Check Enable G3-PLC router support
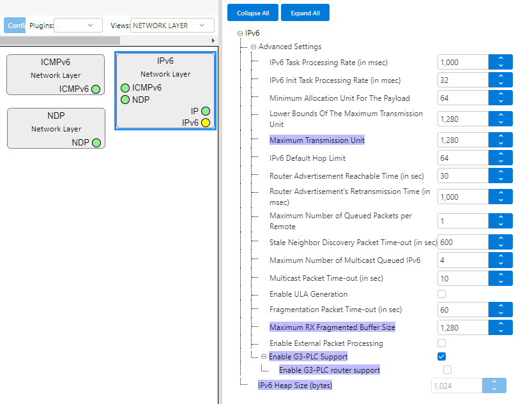532x404 pixels. (x=447, y=370)
